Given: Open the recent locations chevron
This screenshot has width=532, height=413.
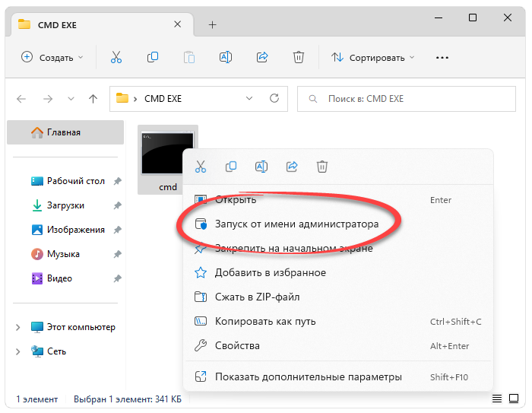Looking at the screenshot, I should click(x=71, y=99).
